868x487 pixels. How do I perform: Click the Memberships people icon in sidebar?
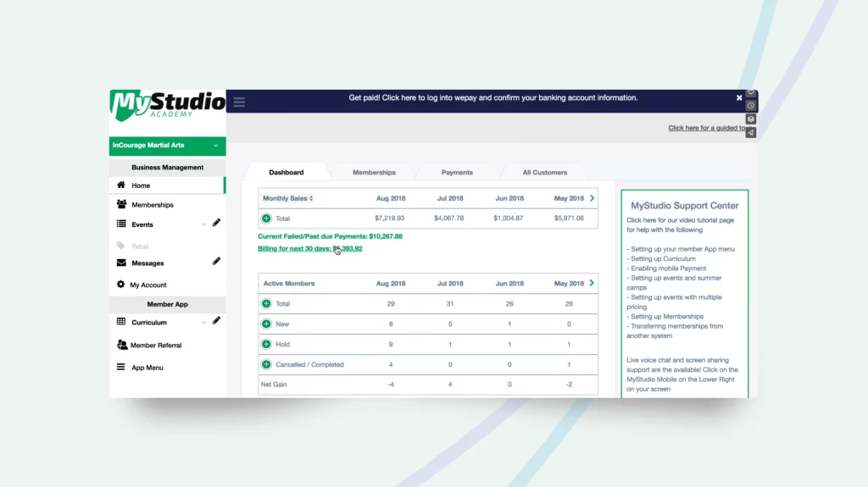[x=121, y=204]
